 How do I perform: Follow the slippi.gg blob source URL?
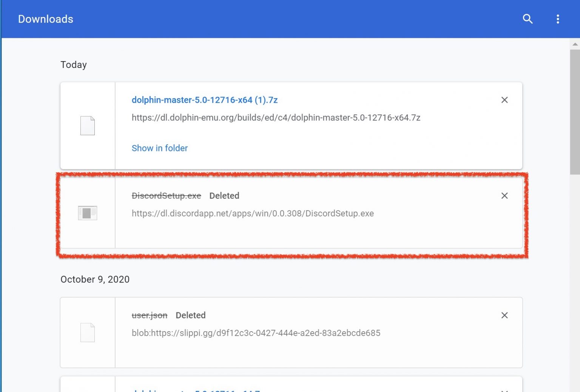tap(256, 333)
